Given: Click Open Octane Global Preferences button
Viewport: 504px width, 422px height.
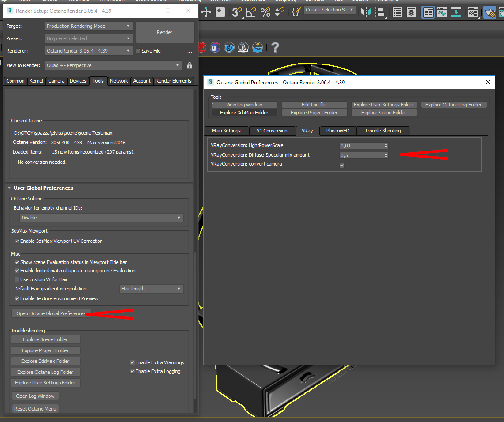Looking at the screenshot, I should click(x=51, y=313).
